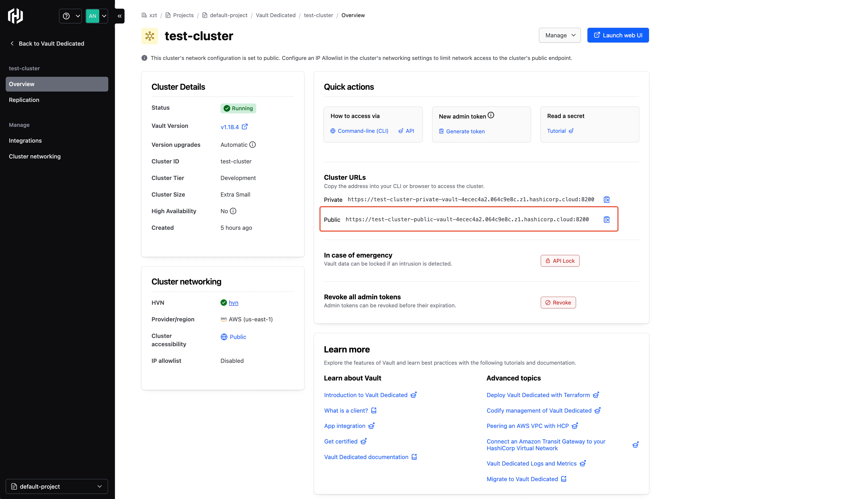Screen dimensions: 868x499
Task: Open App integration tutorial
Action: click(350, 426)
